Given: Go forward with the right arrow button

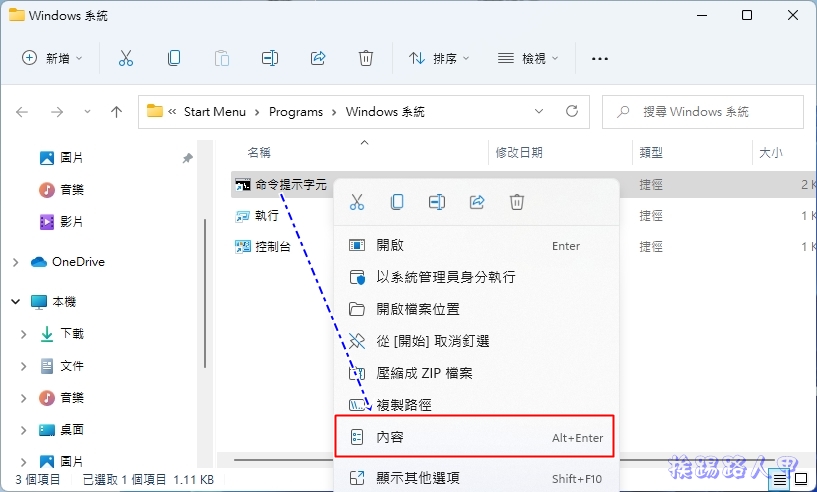Looking at the screenshot, I should click(x=57, y=112).
